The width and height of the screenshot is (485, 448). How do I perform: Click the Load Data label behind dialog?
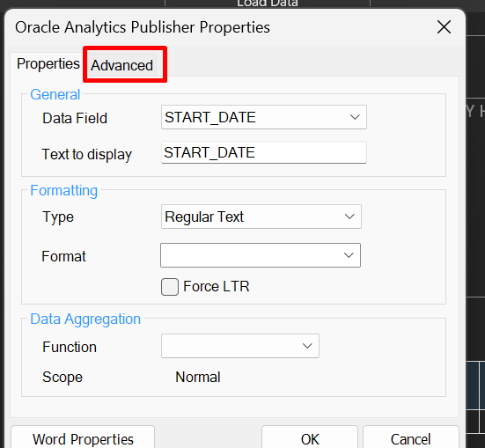point(268,4)
